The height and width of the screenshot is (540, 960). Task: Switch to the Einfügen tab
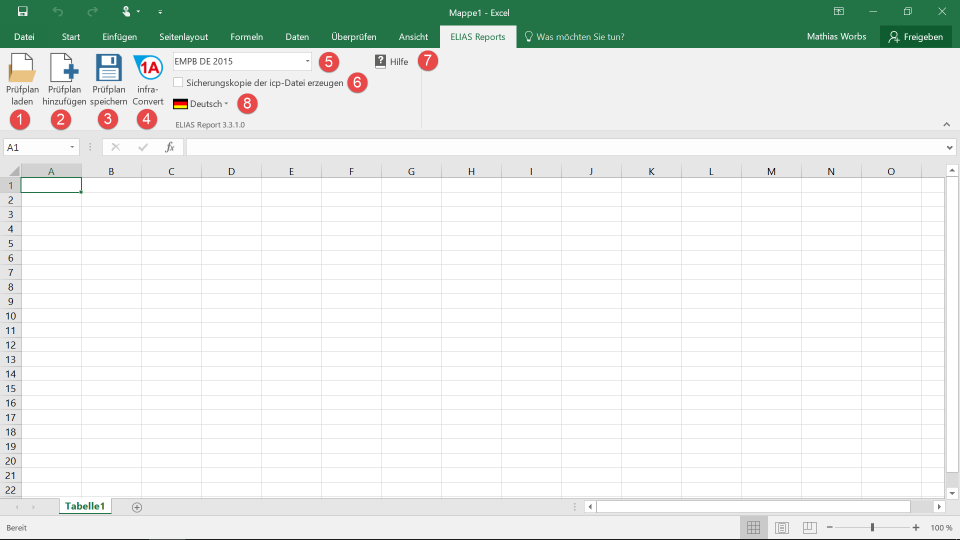point(119,37)
